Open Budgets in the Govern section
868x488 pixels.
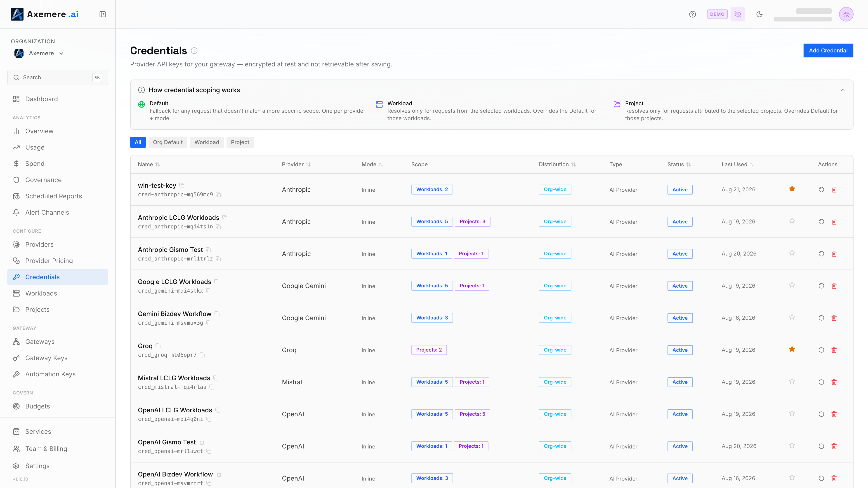click(x=58, y=406)
